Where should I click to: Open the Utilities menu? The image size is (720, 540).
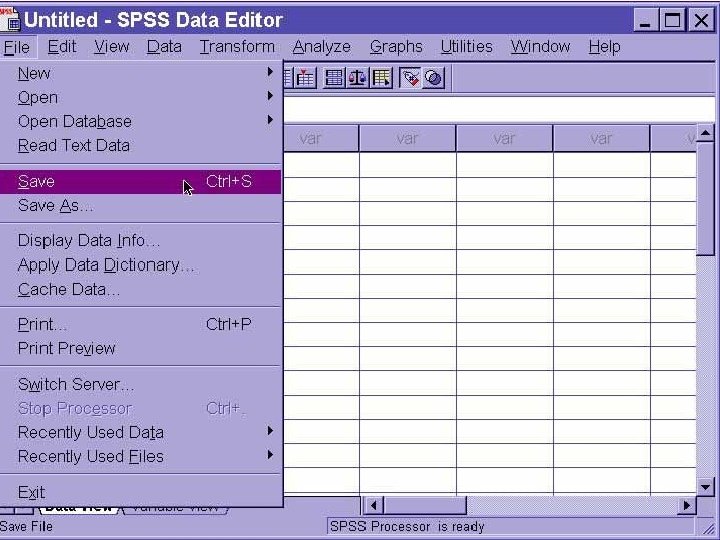tap(467, 47)
